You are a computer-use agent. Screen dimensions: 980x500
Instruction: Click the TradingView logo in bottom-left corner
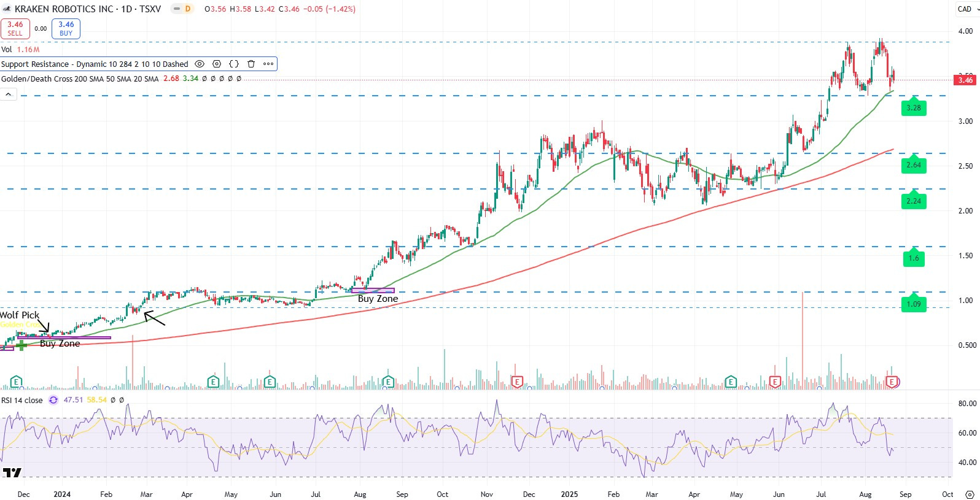12,472
